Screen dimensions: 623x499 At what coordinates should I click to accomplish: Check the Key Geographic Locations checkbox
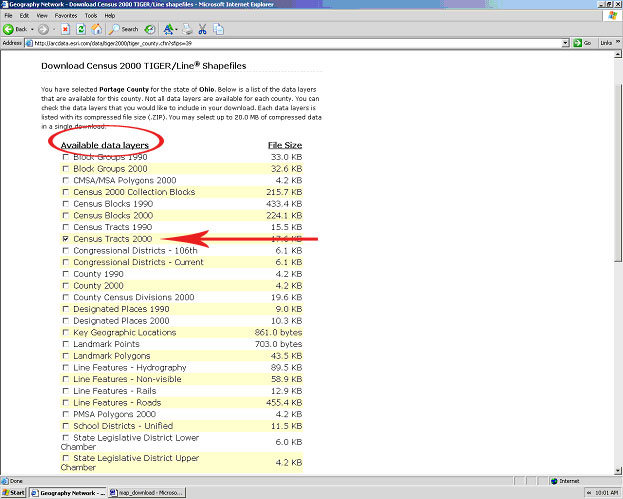point(66,333)
